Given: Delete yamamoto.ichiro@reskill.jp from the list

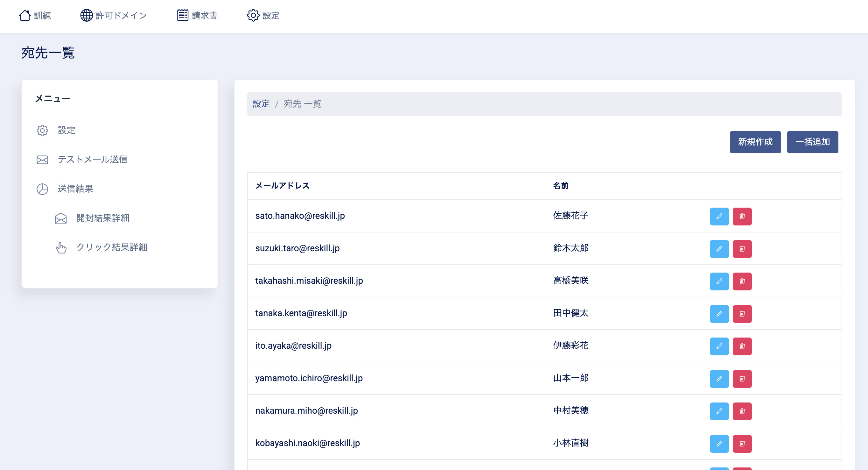Looking at the screenshot, I should tap(742, 379).
